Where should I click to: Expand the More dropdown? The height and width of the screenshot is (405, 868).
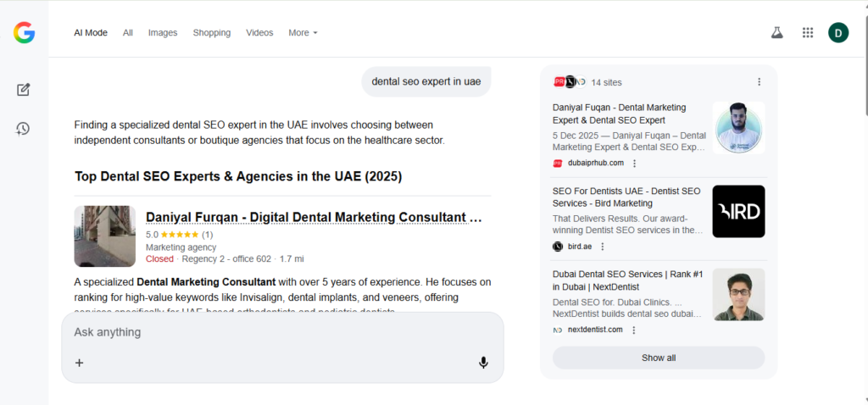303,33
